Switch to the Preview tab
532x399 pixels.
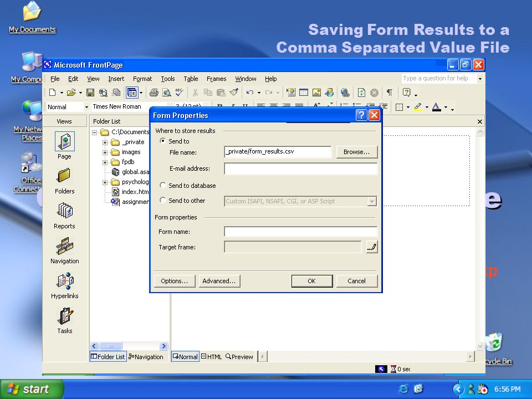[x=239, y=356]
